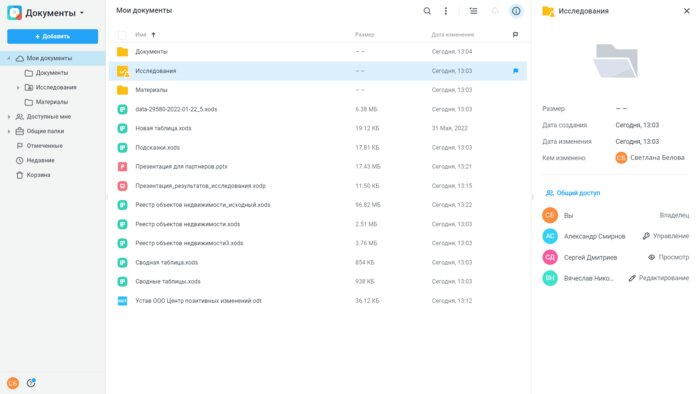Click the Мои документы heading
Image resolution: width=700 pixels, height=394 pixels.
pos(144,11)
